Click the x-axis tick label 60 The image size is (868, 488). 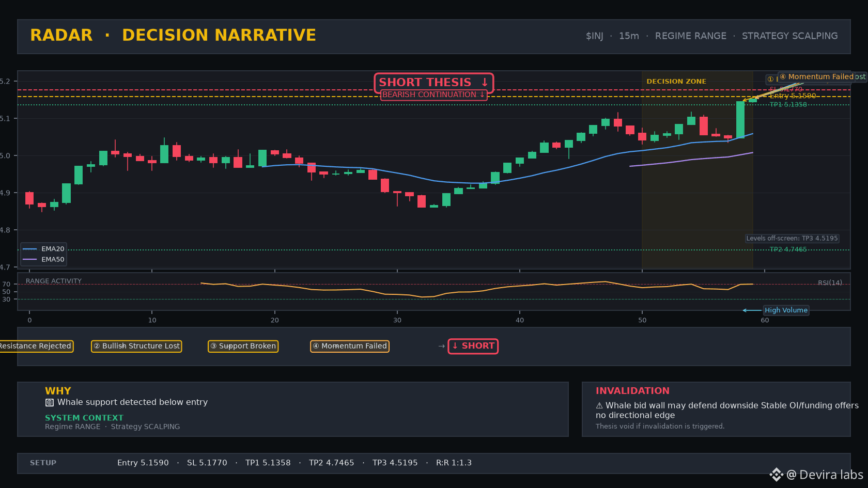tap(765, 320)
